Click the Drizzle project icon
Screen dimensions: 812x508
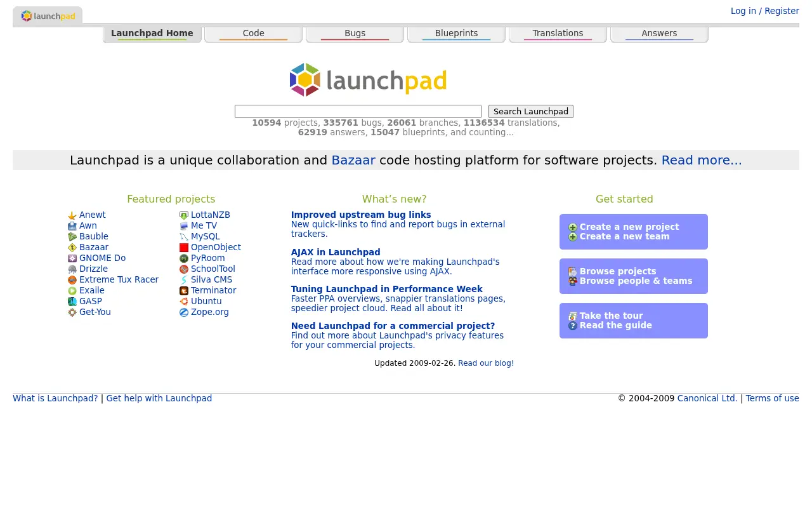[72, 269]
